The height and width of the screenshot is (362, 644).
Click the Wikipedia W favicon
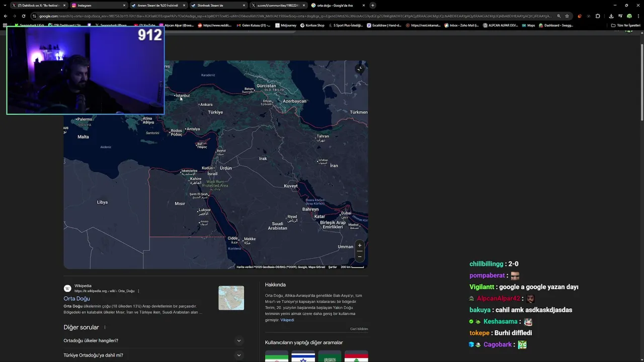pyautogui.click(x=67, y=288)
